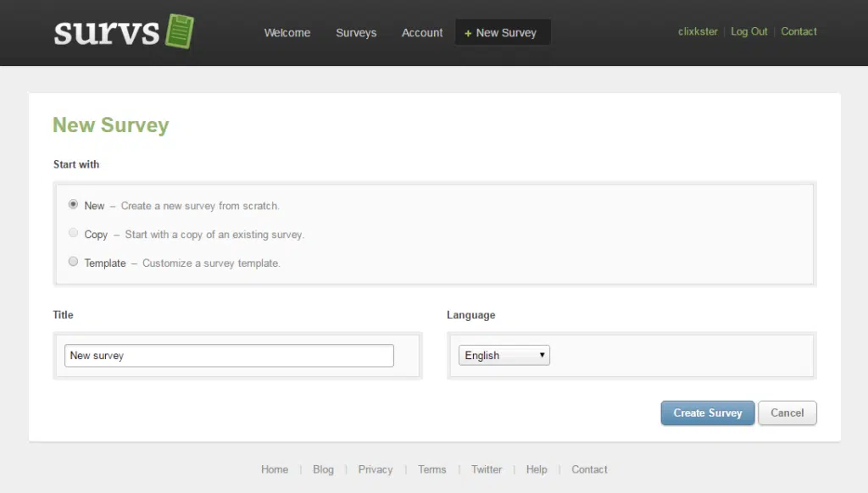Open the Blog footer link
Image resolution: width=868 pixels, height=493 pixels.
323,469
